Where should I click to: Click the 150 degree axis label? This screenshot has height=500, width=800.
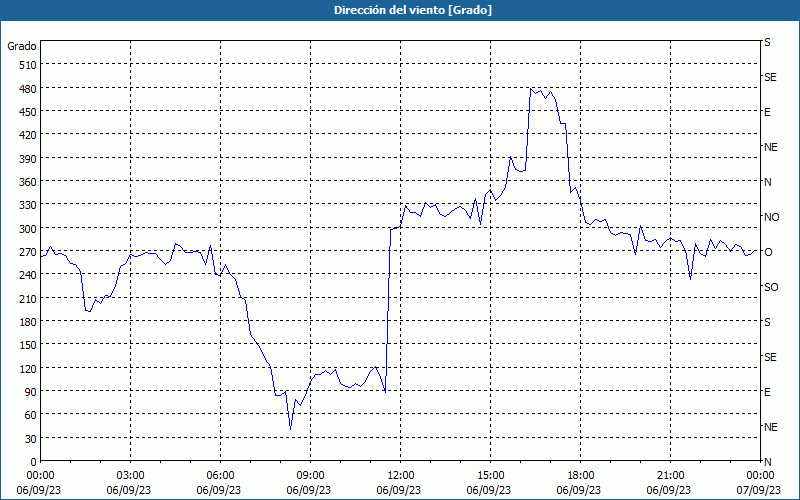click(x=29, y=345)
